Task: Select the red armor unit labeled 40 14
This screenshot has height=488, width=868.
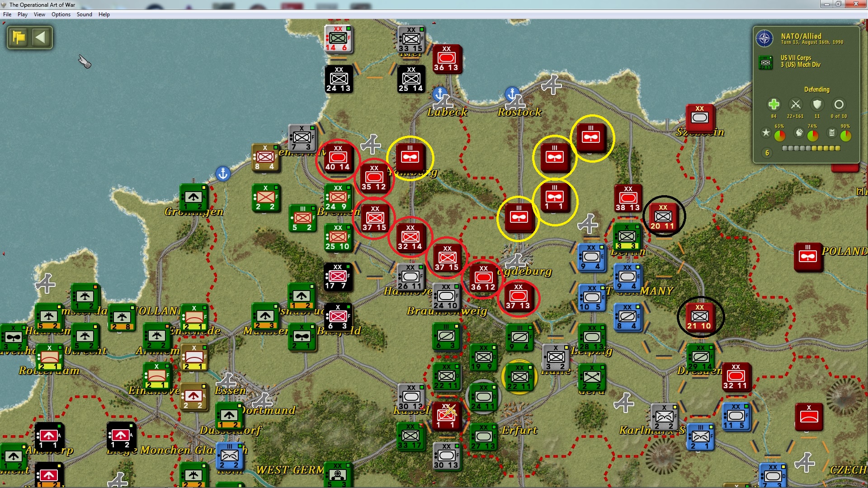Action: point(338,158)
